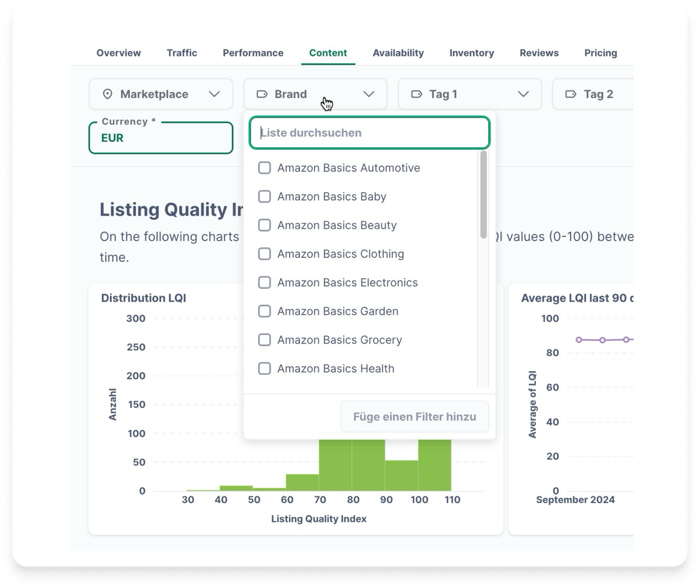
Task: Check the Amazon Basics Grocery checkbox
Action: tap(265, 340)
